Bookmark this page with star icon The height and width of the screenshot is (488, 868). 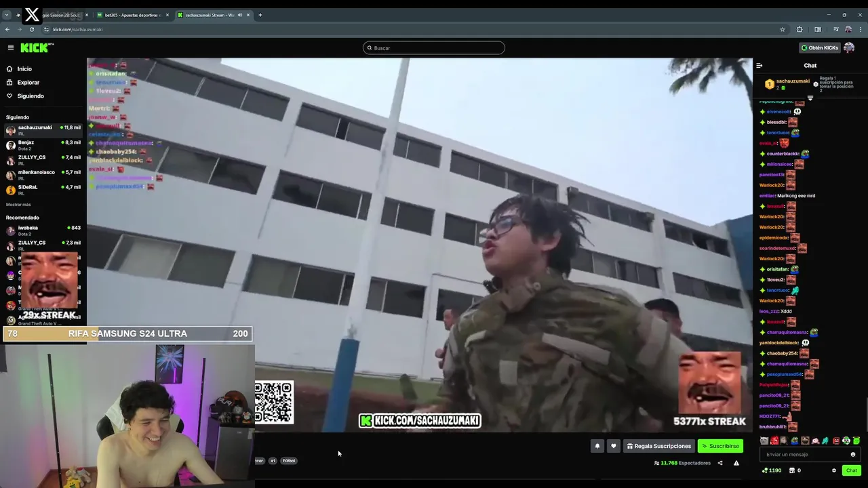click(783, 29)
